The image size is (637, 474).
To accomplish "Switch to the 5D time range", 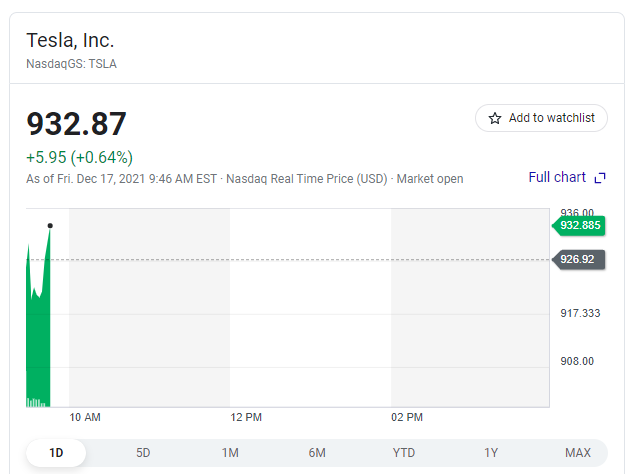I will (x=143, y=453).
